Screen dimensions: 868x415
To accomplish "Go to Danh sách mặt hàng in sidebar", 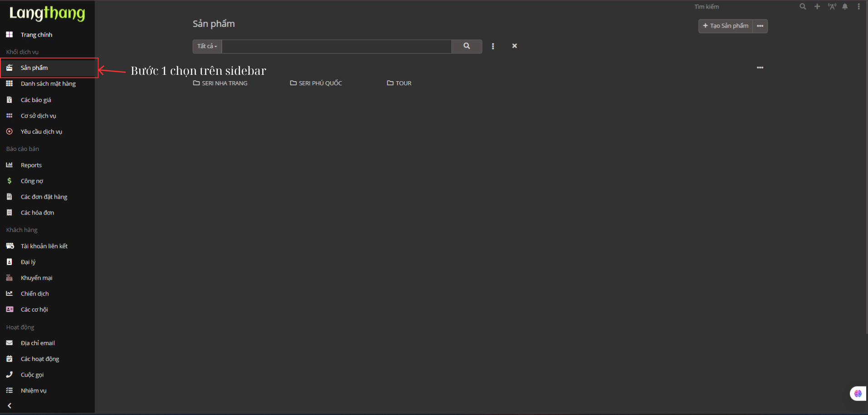I will pyautogui.click(x=48, y=84).
